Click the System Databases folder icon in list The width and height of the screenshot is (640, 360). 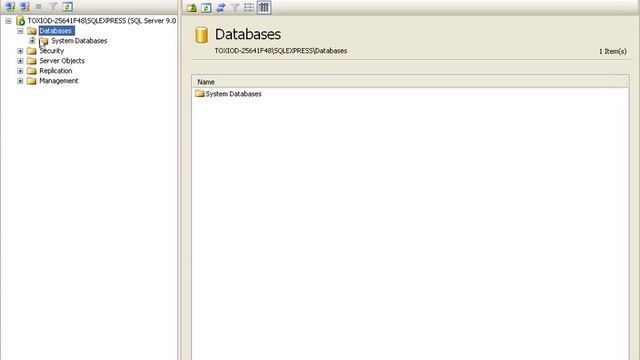(x=200, y=94)
